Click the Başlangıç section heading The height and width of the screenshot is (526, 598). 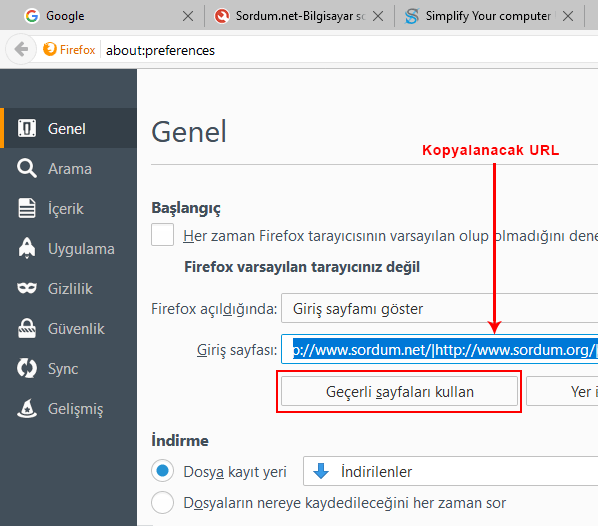point(186,208)
